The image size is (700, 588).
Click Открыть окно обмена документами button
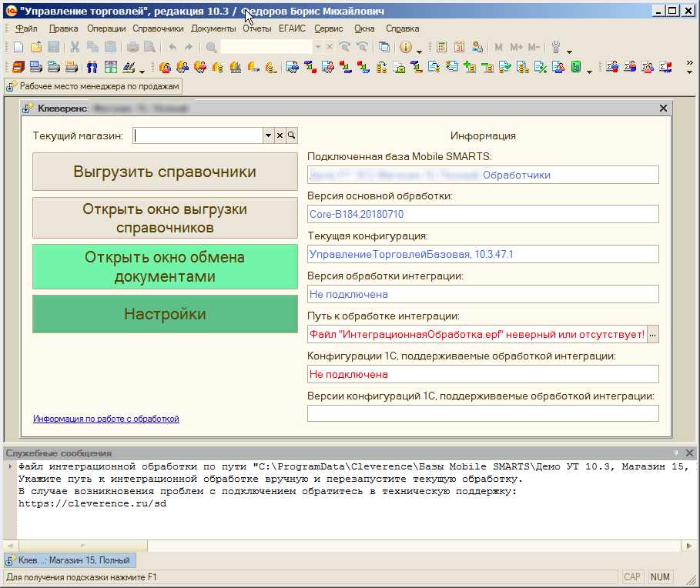coord(165,267)
